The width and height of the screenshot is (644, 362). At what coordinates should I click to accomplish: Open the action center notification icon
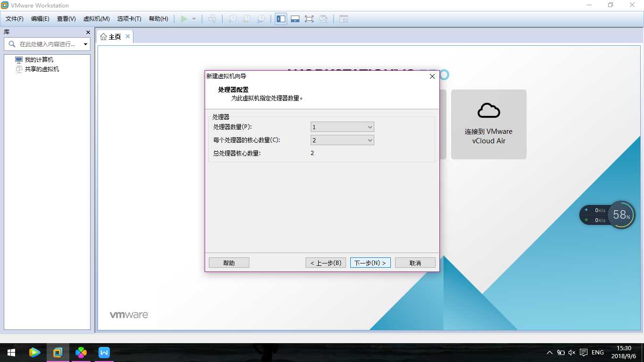[x=584, y=352]
